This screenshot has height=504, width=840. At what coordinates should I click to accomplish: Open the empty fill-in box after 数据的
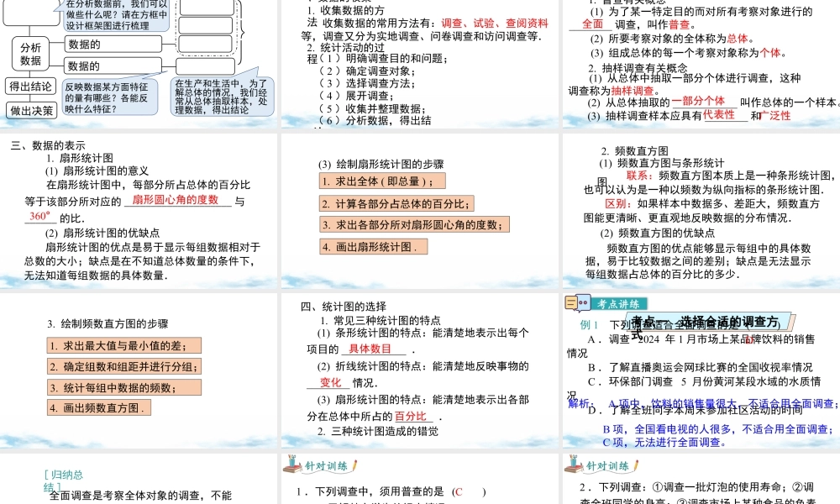click(x=207, y=66)
